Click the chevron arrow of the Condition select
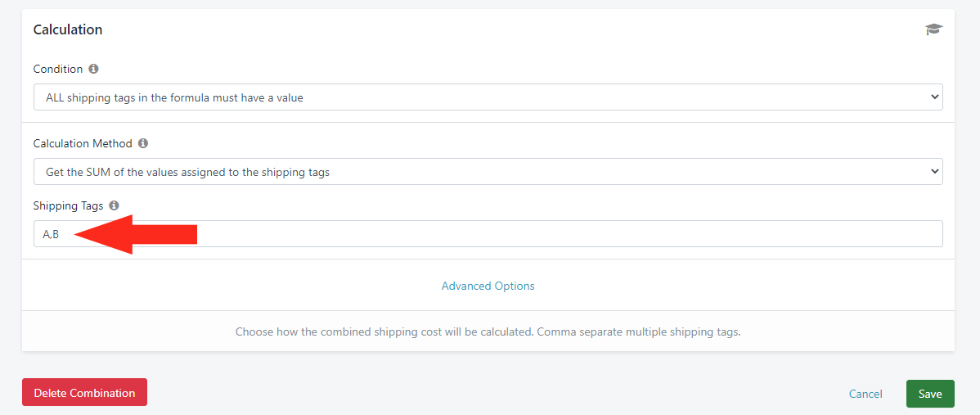The width and height of the screenshot is (980, 415). pyautogui.click(x=934, y=97)
